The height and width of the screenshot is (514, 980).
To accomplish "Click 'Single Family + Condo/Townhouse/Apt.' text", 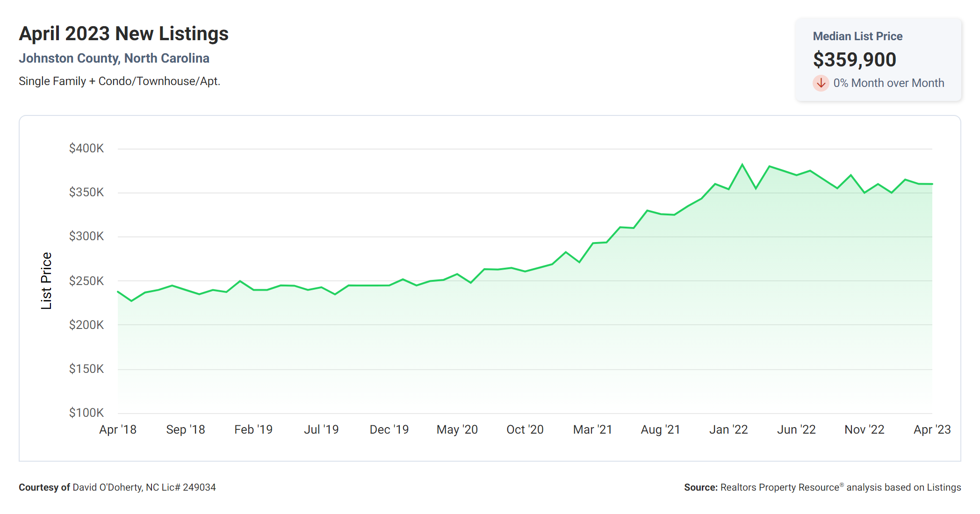I will 119,81.
